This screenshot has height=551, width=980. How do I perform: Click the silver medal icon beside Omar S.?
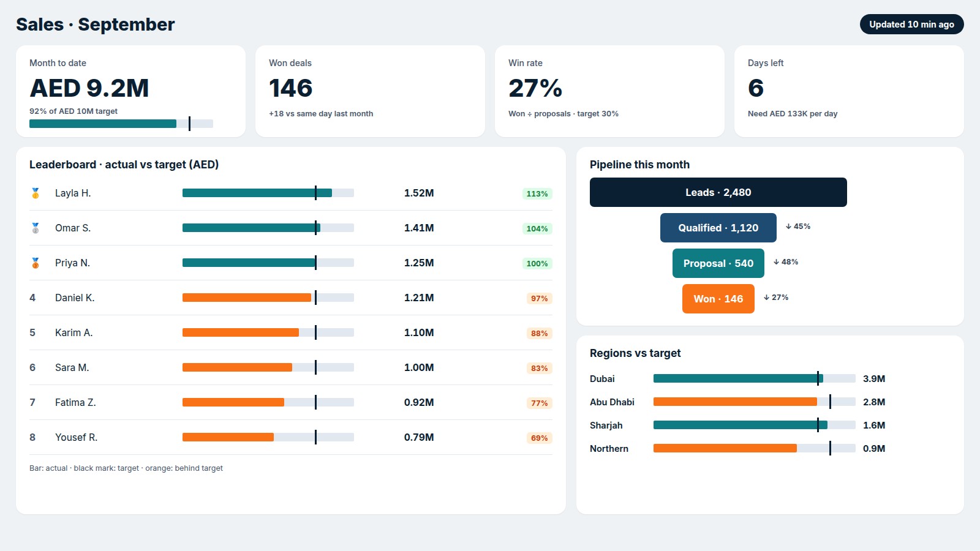[x=36, y=228]
